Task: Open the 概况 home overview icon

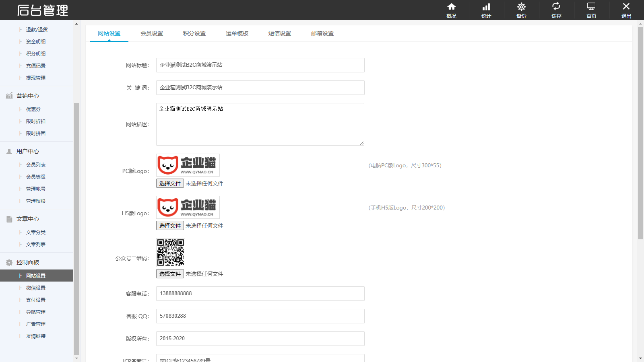Action: (x=451, y=7)
